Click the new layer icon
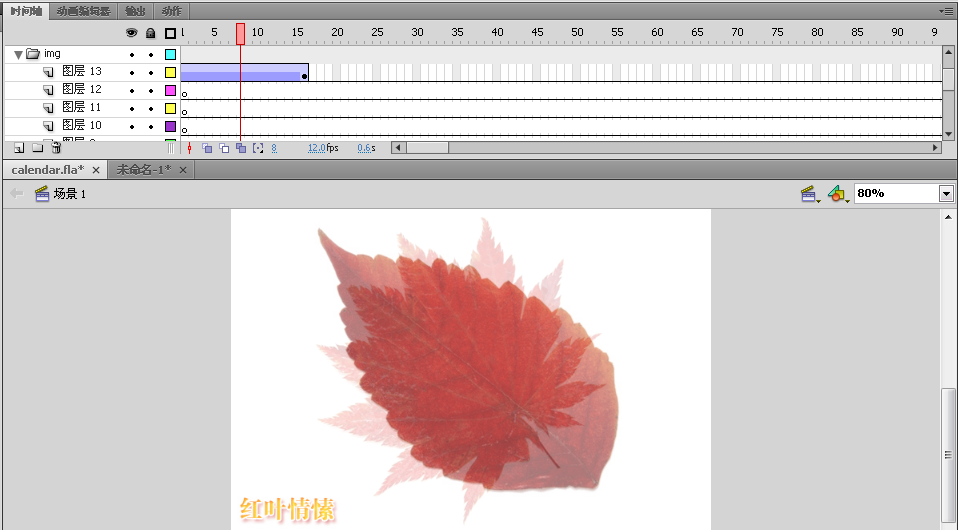 (19, 148)
